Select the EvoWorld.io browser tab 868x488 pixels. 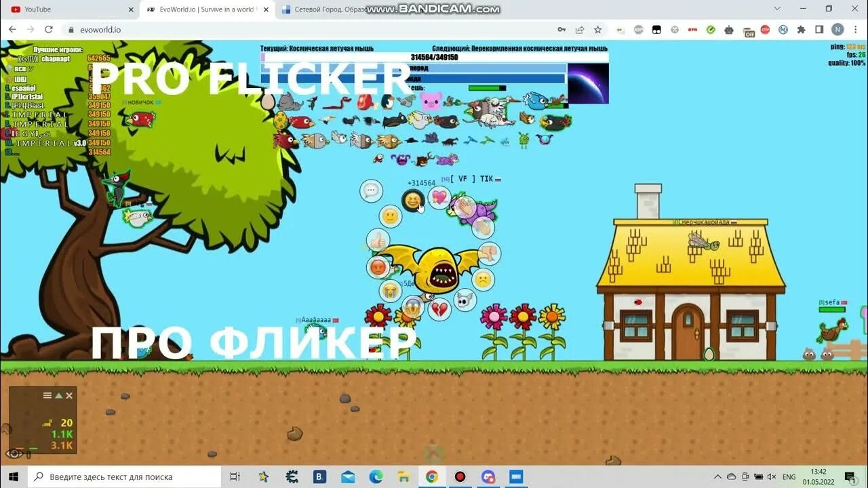click(207, 9)
